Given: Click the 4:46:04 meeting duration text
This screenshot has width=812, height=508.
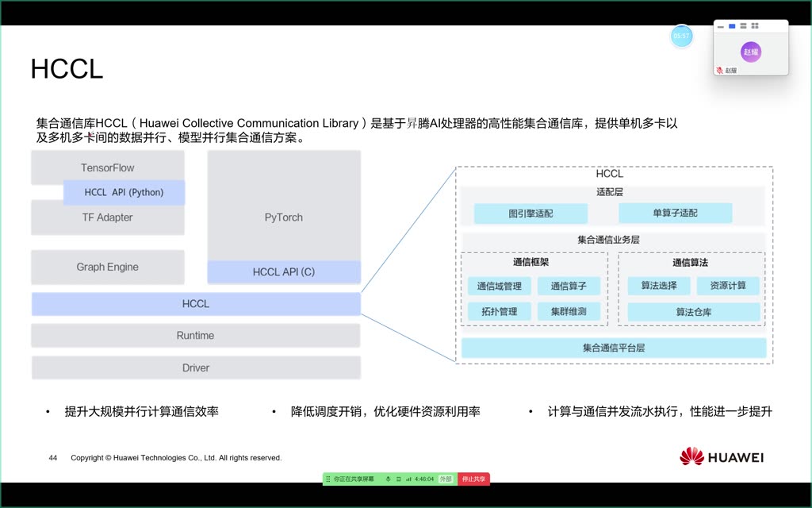Looking at the screenshot, I should click(x=424, y=479).
